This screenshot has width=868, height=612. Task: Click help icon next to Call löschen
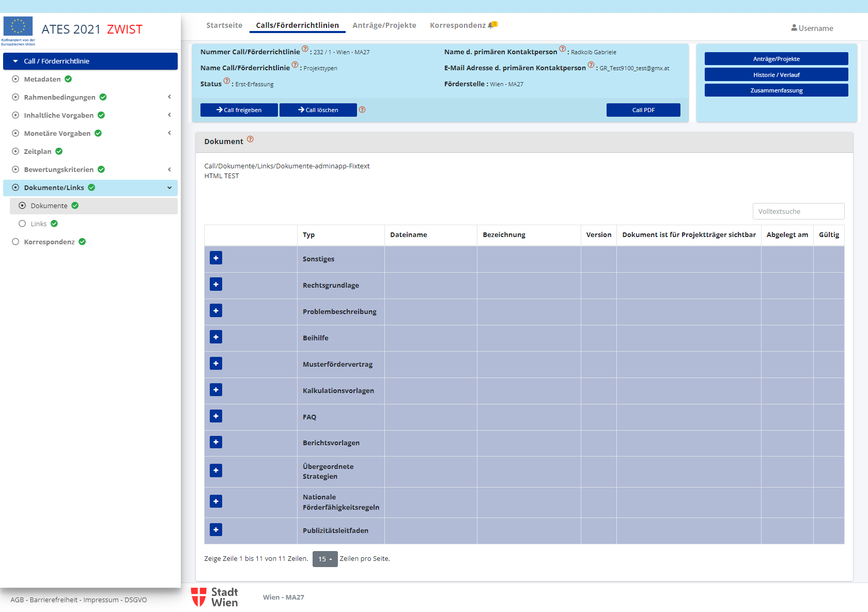tap(362, 109)
